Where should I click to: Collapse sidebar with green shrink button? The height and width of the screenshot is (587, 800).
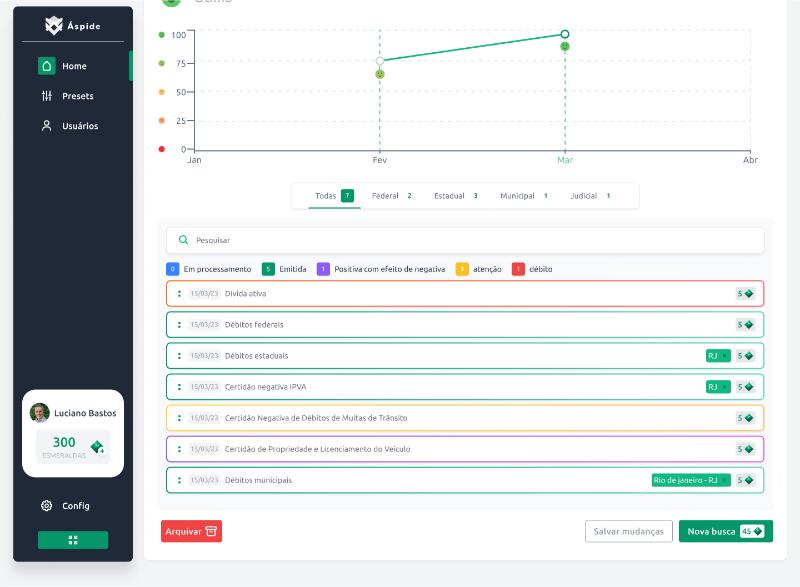coord(73,540)
